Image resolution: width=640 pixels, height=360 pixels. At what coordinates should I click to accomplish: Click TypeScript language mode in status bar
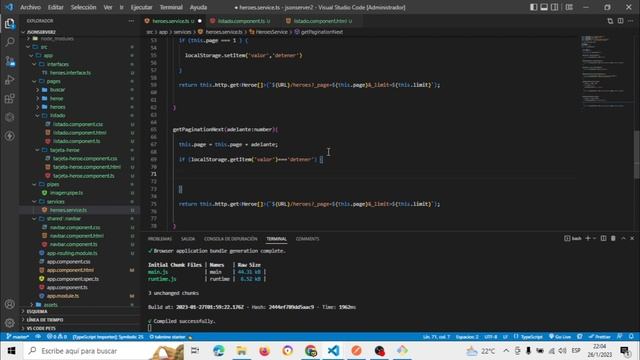coord(531,337)
